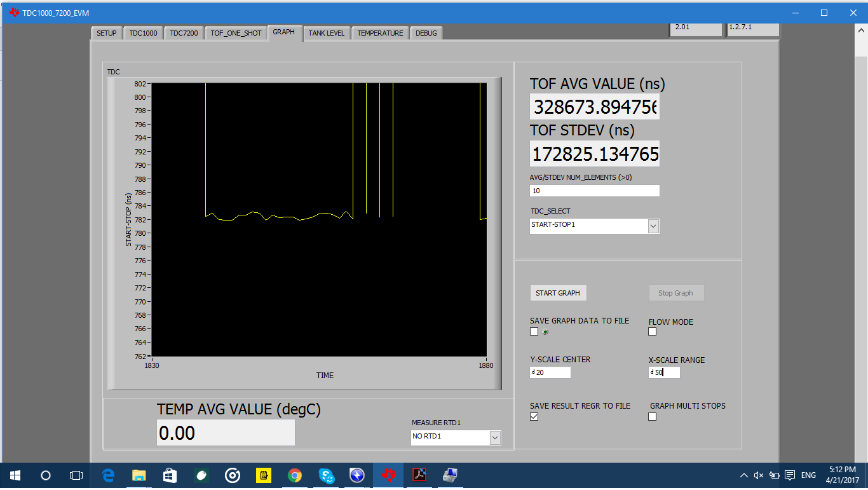The width and height of the screenshot is (868, 490).
Task: Click the AVG/STDEV NUM_ELEMENTS input field
Action: (x=595, y=191)
